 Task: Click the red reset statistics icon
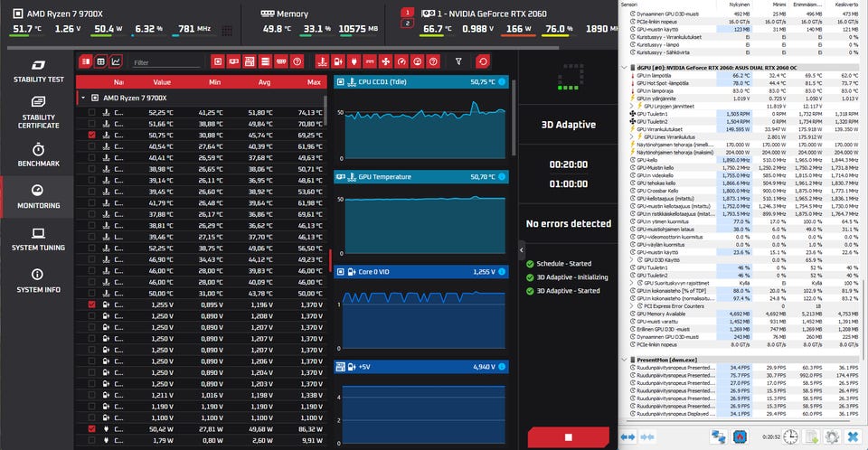click(483, 61)
